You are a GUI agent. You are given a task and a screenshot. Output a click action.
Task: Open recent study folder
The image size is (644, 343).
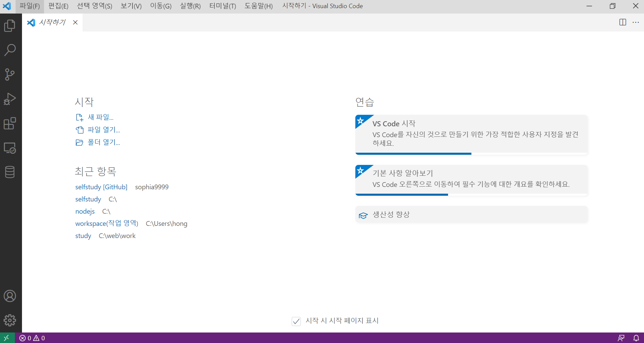click(83, 236)
